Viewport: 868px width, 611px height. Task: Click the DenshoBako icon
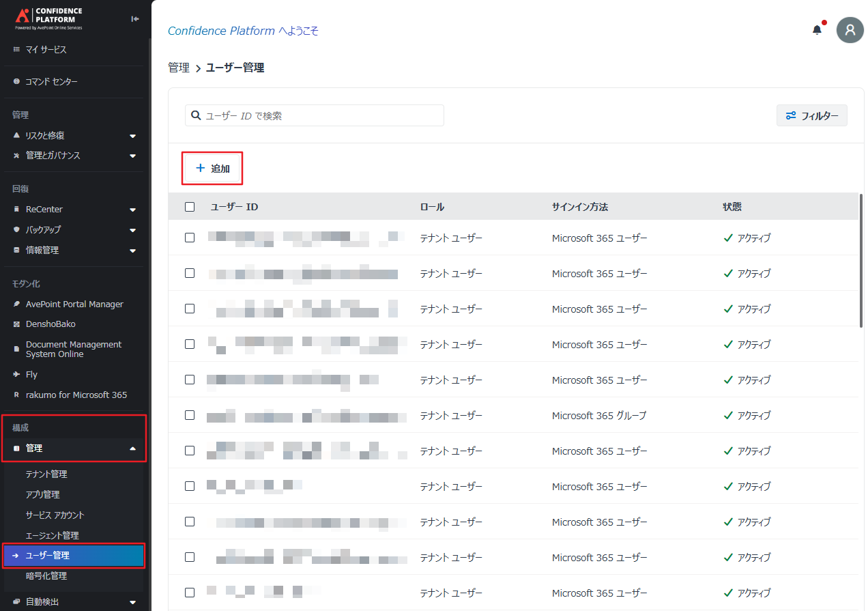[16, 324]
